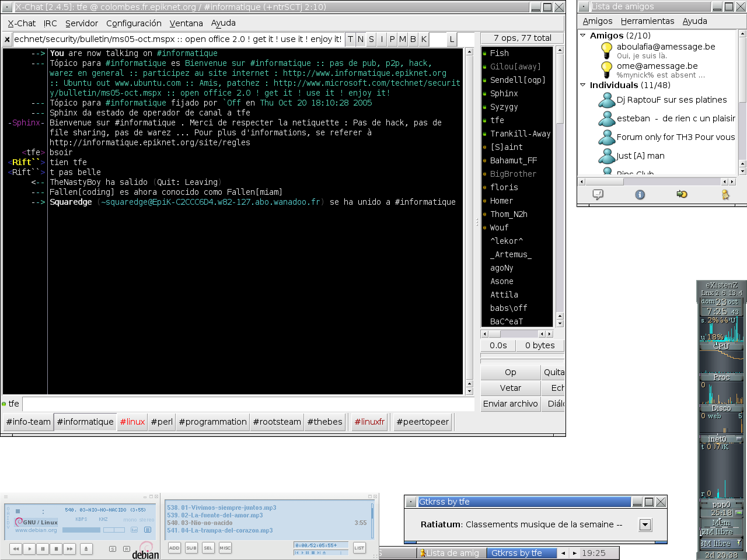Click the buddy icon for Just [A] man

point(607,156)
